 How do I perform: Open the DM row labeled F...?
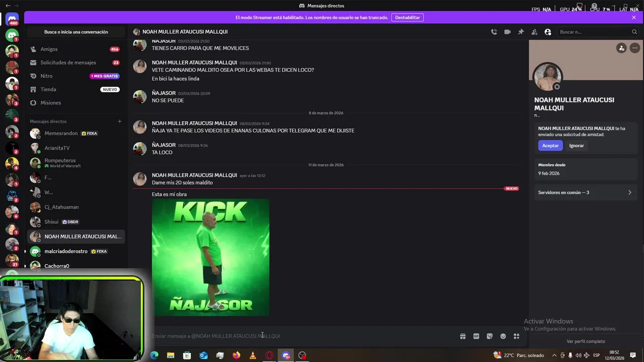[75, 177]
